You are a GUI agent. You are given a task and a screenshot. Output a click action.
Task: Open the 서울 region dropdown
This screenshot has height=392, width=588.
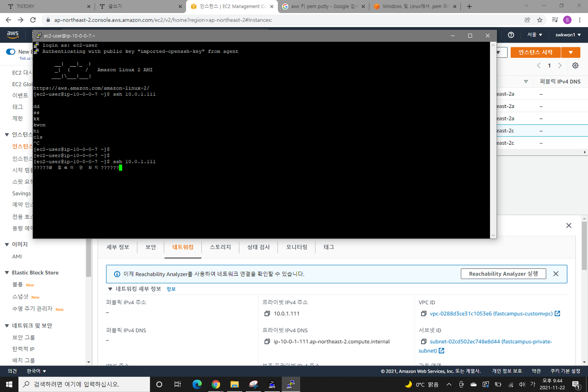[535, 35]
